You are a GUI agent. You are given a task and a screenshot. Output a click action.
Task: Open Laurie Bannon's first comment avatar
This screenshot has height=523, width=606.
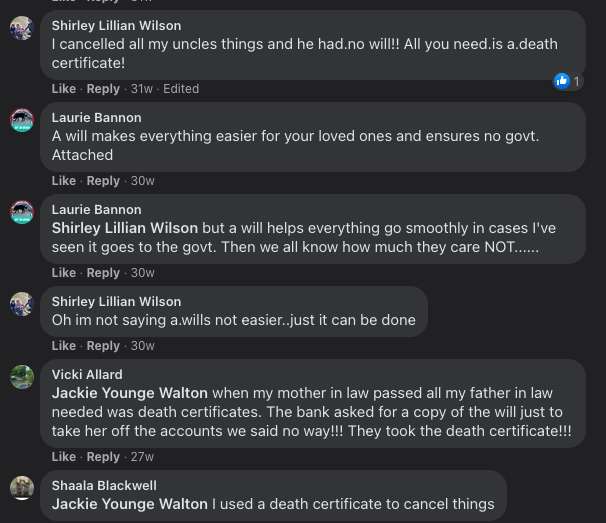(x=22, y=120)
